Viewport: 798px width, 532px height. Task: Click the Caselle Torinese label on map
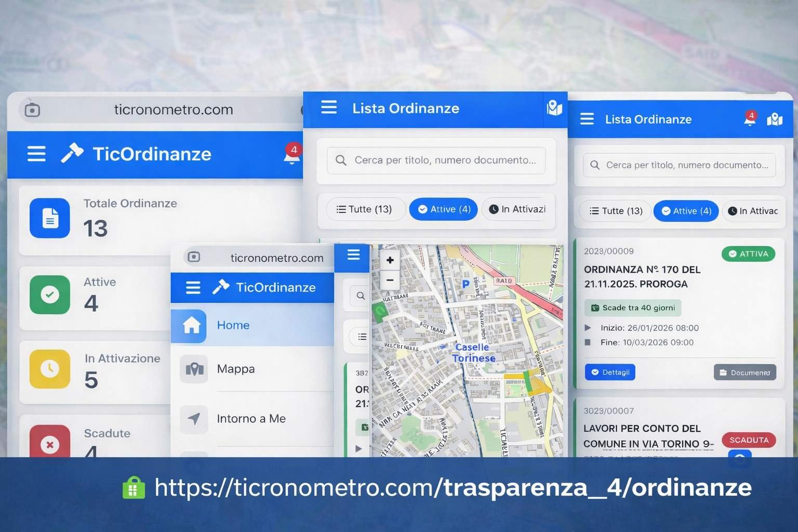(472, 353)
